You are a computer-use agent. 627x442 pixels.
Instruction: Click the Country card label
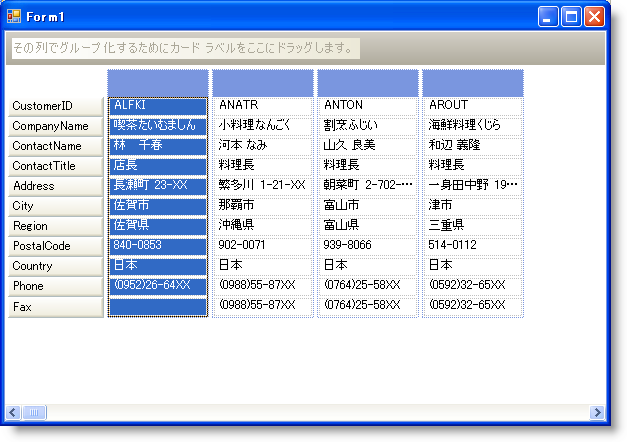(x=56, y=266)
